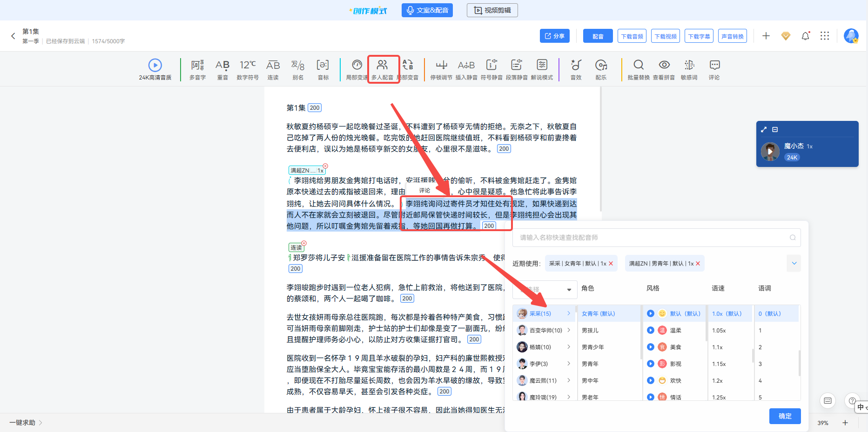Minimize the floating voice panel
The width and height of the screenshot is (868, 432).
[x=775, y=130]
